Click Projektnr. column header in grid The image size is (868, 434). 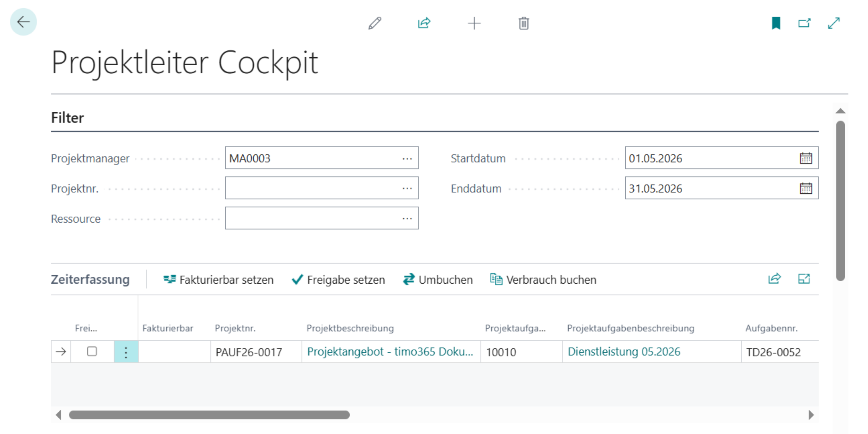[x=235, y=328]
